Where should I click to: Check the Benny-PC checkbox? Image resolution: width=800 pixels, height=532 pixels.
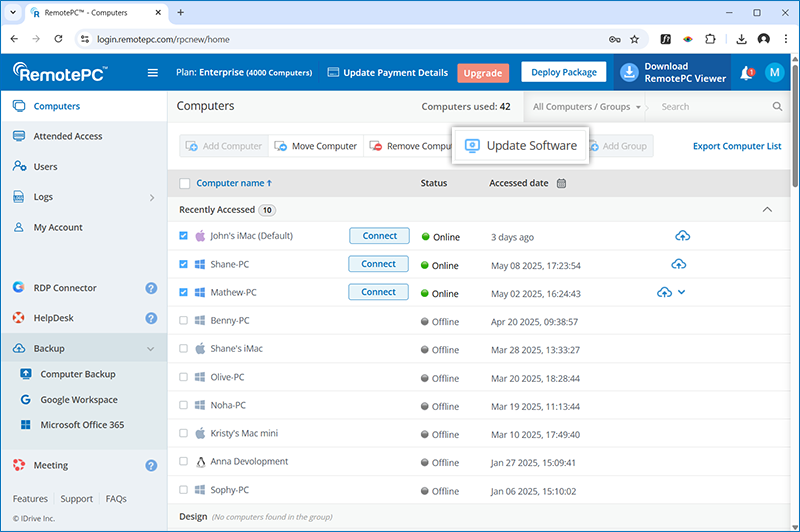click(183, 321)
